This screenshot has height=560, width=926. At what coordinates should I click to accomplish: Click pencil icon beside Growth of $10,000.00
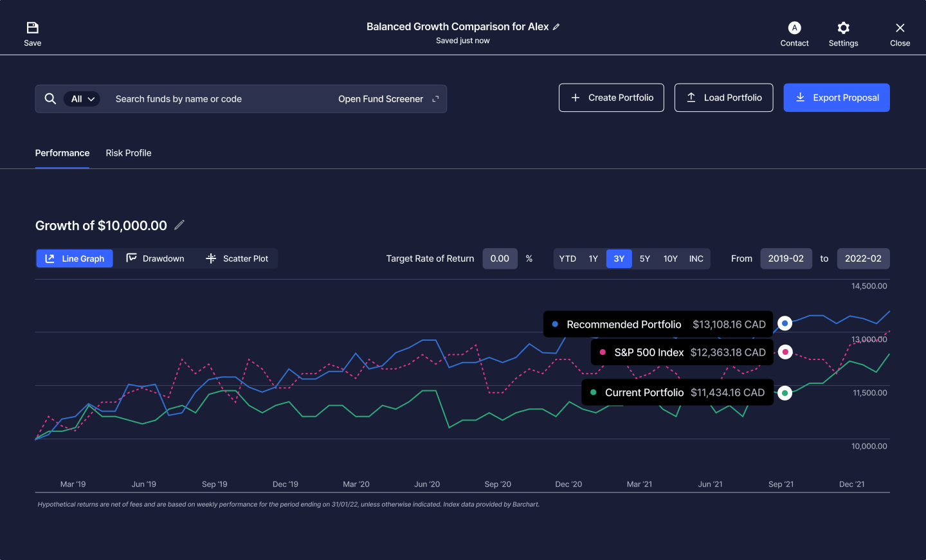179,225
